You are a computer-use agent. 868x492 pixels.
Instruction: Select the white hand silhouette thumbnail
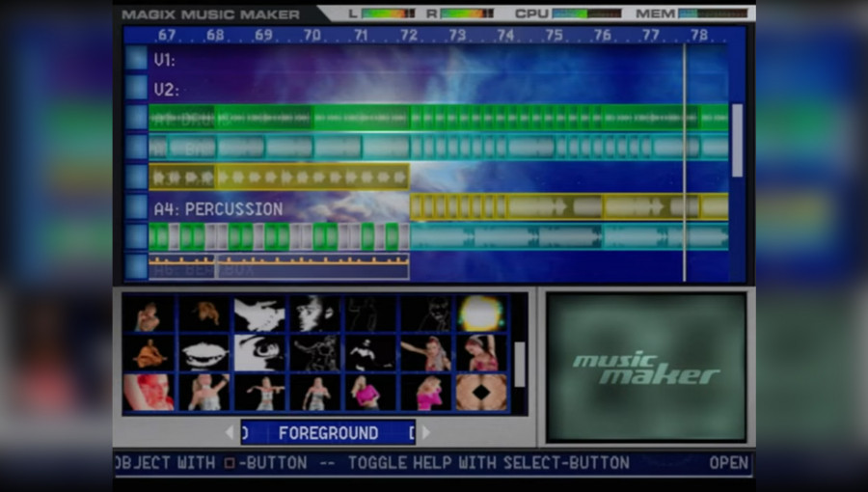pyautogui.click(x=259, y=314)
